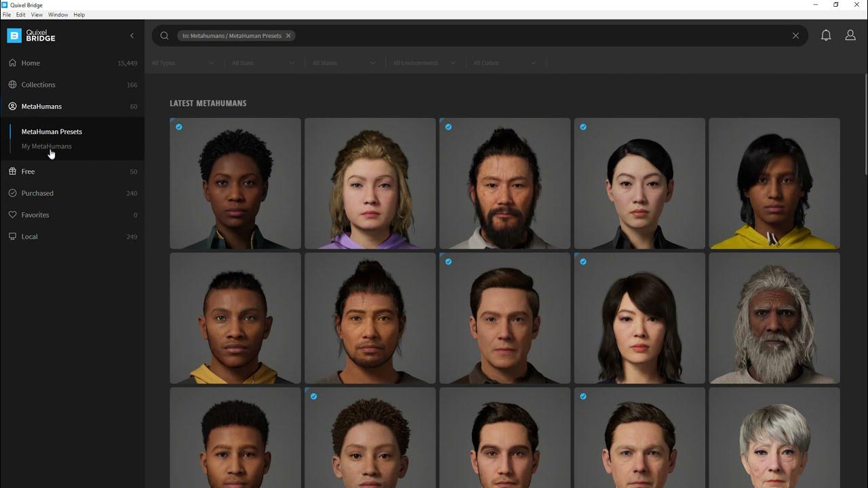
Task: Click the Home house icon
Action: pyautogui.click(x=13, y=63)
